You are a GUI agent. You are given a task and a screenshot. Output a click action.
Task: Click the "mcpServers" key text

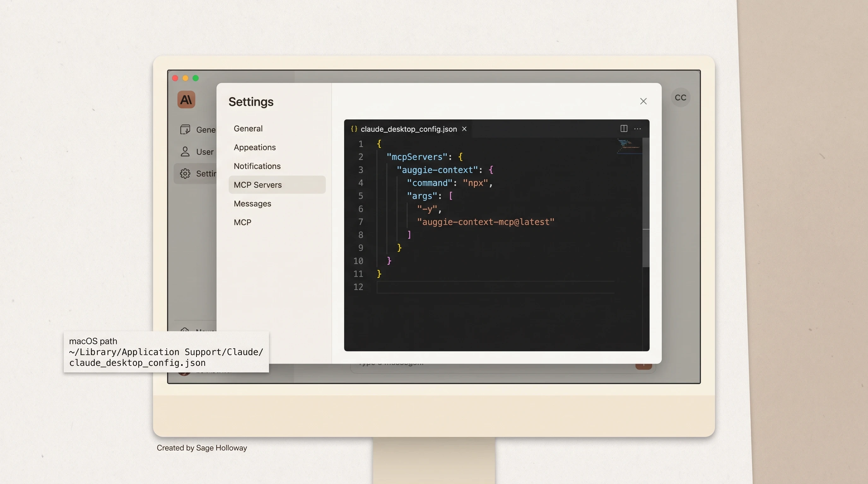coord(417,157)
